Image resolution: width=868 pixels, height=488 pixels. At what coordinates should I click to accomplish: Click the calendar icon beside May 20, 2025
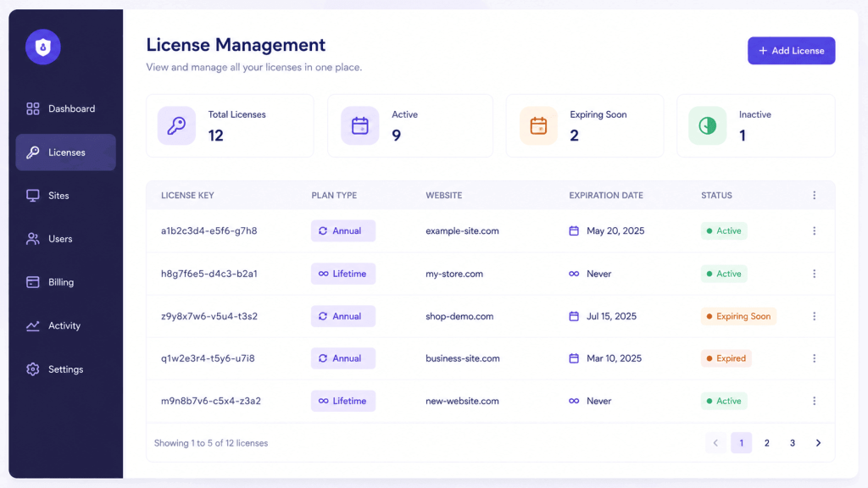pyautogui.click(x=574, y=230)
